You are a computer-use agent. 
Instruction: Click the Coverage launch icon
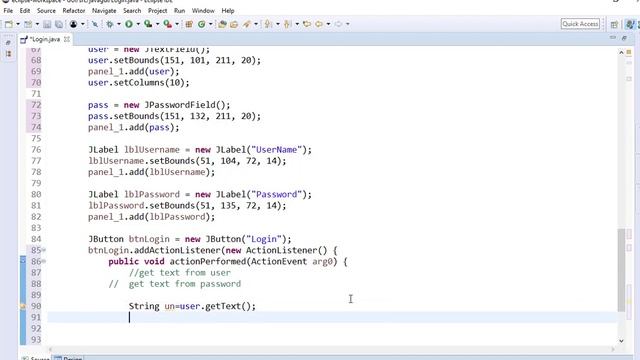pyautogui.click(x=148, y=24)
